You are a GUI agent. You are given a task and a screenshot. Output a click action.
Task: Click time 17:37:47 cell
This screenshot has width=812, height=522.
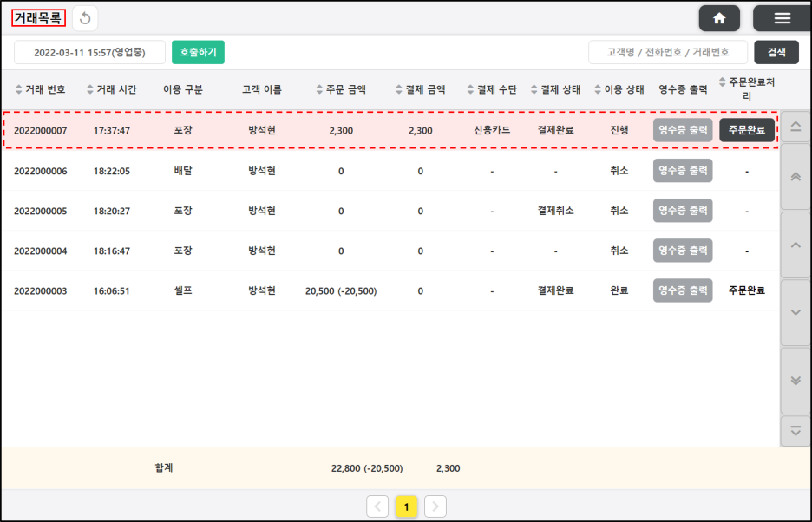click(x=112, y=130)
